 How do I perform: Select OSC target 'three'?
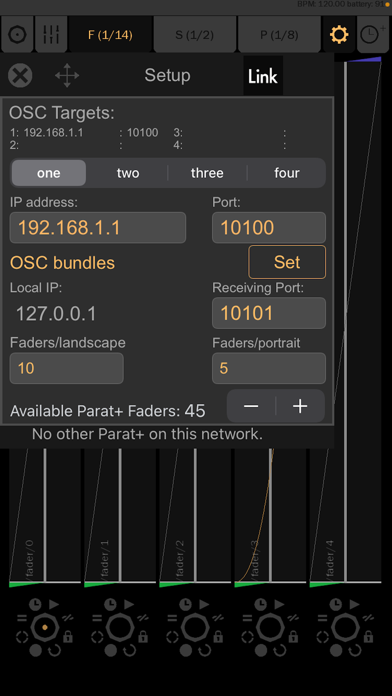[207, 173]
